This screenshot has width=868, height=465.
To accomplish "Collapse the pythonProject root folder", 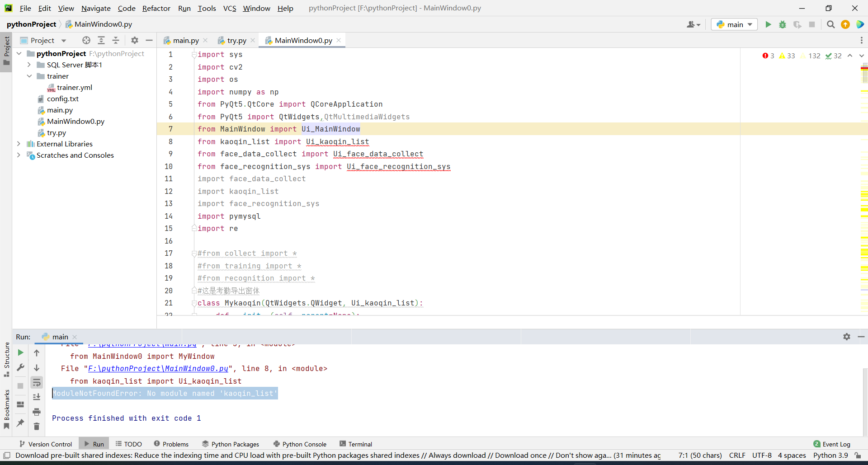I will [19, 53].
